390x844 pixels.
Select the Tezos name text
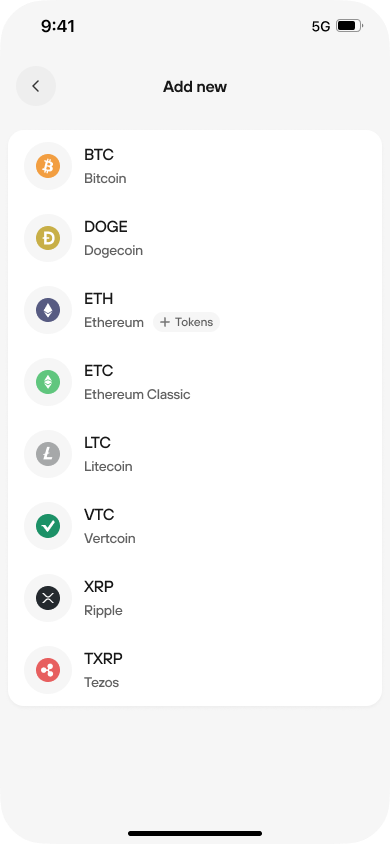(102, 683)
